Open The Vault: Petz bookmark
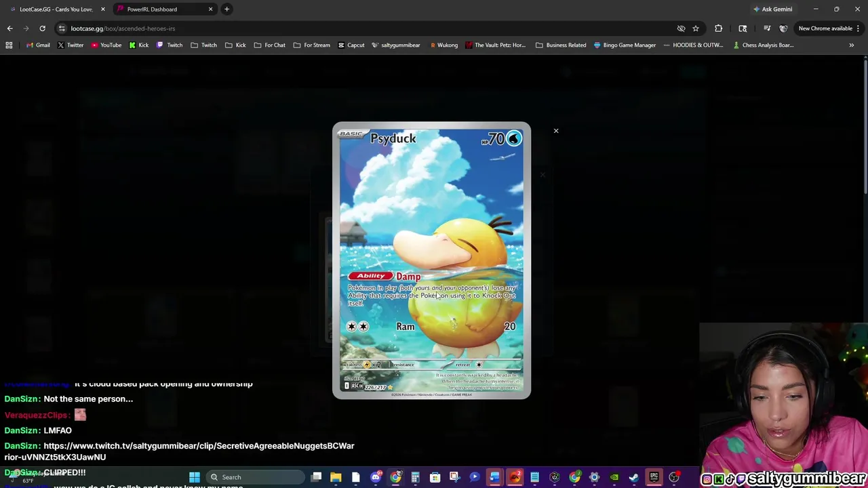This screenshot has width=868, height=488. tap(495, 45)
